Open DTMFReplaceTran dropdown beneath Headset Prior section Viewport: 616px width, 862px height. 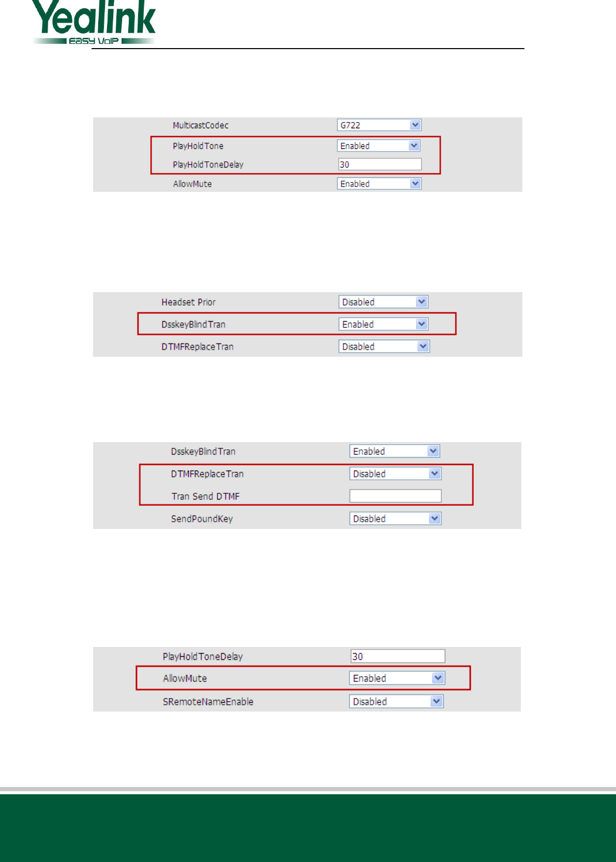384,346
